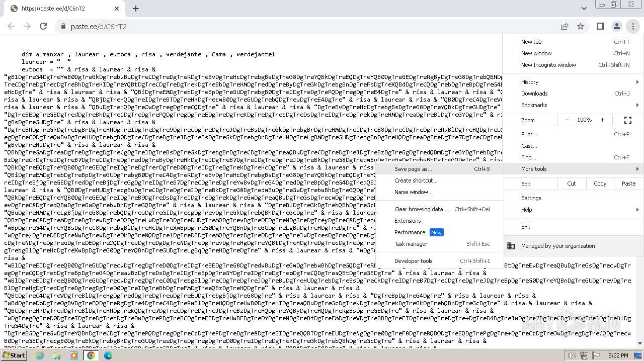Choose Print from Chrome menu
The image size is (644, 362).
point(573,134)
